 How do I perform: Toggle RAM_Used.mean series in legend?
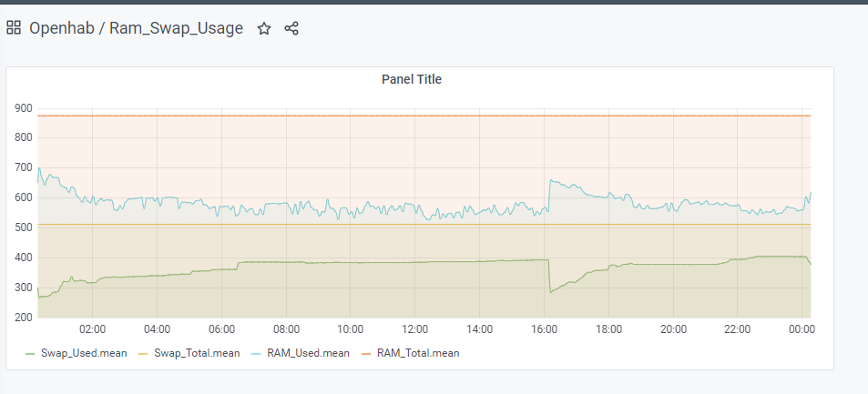click(309, 353)
